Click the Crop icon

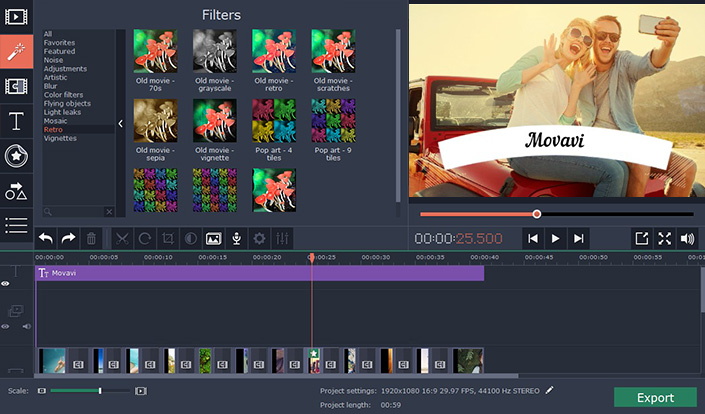pos(168,238)
